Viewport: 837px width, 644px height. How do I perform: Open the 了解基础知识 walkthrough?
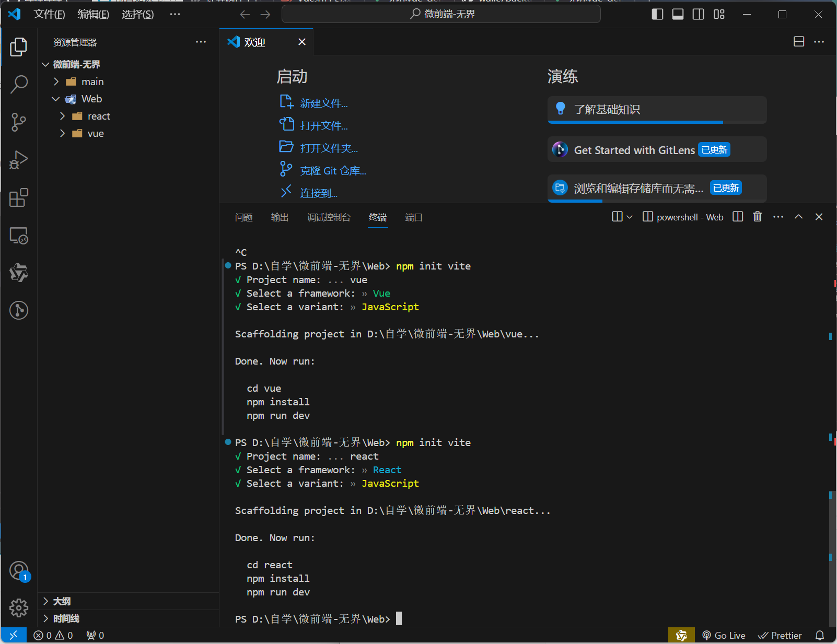657,110
